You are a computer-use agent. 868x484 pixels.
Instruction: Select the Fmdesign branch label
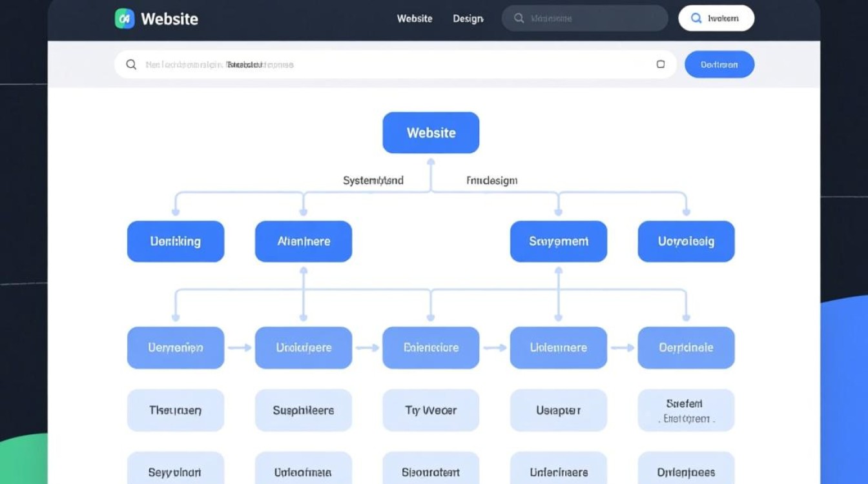pos(491,181)
